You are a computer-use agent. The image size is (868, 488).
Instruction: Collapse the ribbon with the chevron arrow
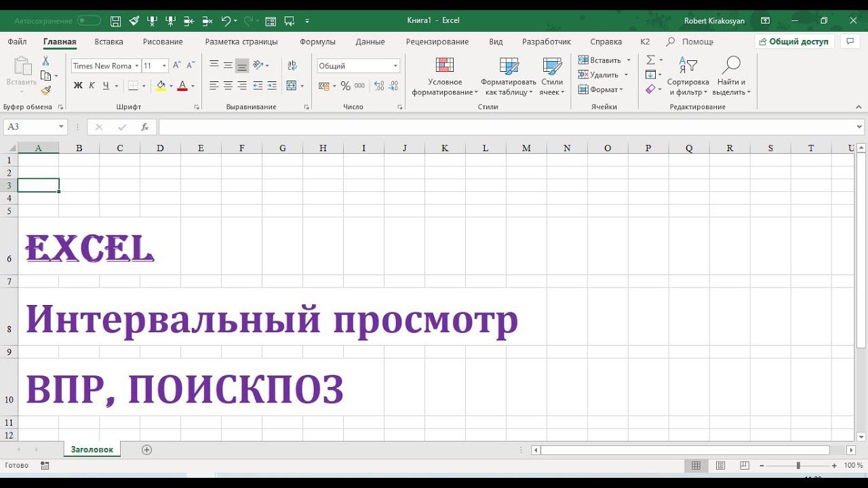coord(859,106)
